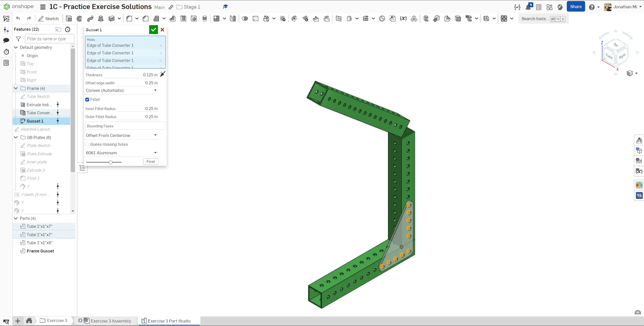Click the Share button
This screenshot has height=326, width=644.
(576, 7)
